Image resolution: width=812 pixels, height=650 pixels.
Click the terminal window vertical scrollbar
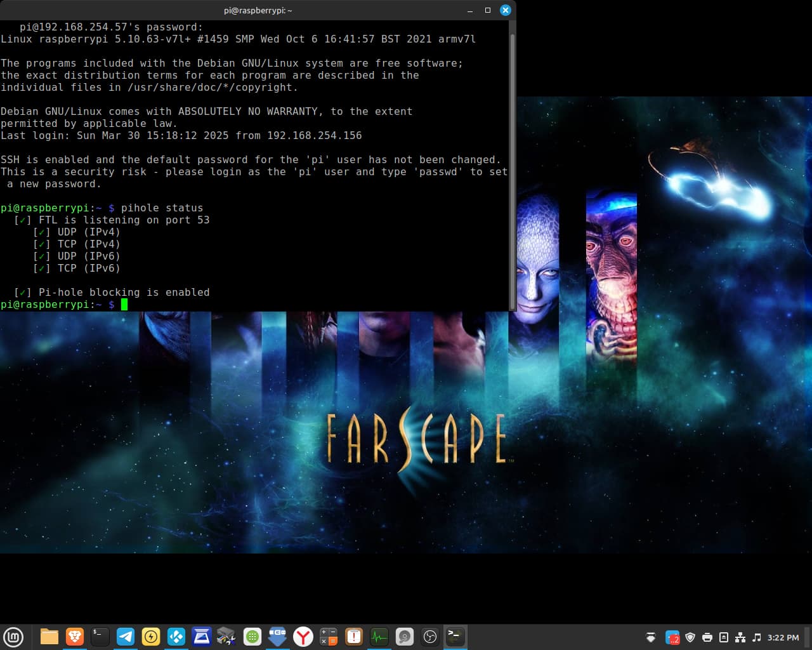click(x=512, y=159)
